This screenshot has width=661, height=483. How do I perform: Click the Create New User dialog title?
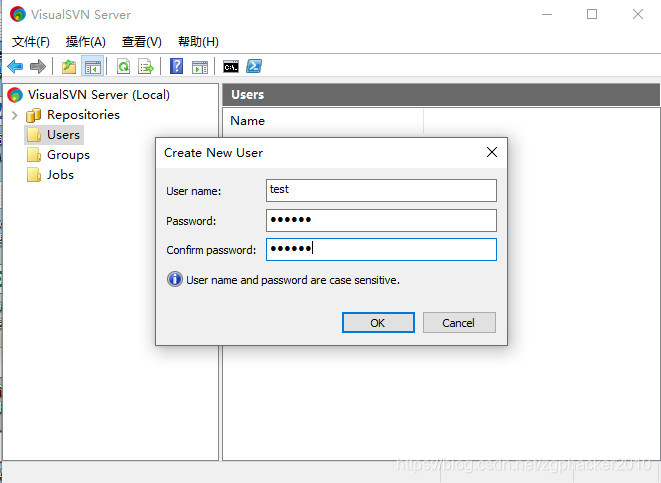tap(213, 153)
